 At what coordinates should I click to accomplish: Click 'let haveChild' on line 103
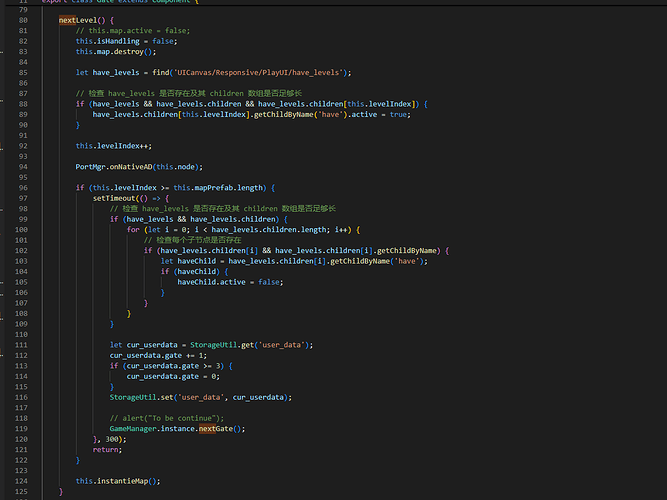188,261
